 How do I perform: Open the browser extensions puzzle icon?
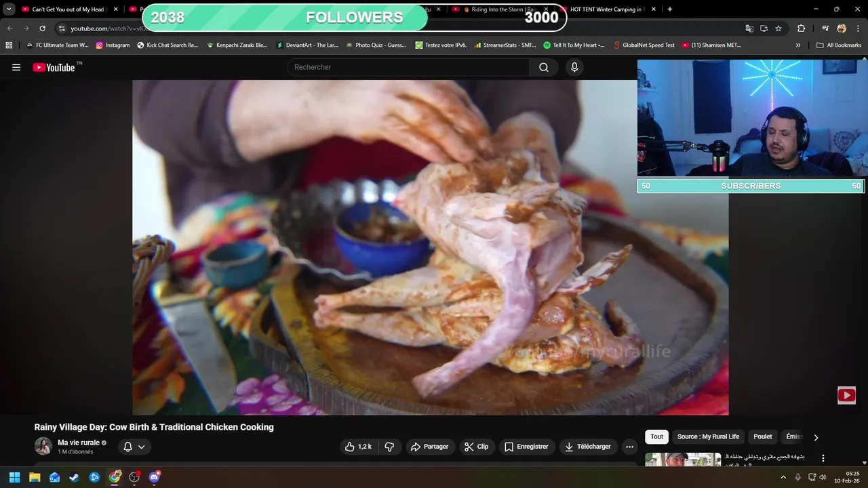(802, 28)
